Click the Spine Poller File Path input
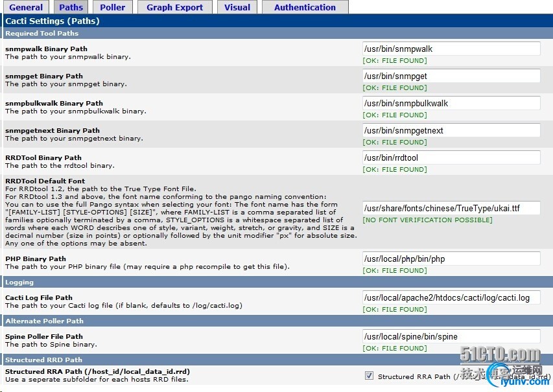This screenshot has width=553, height=392. (x=451, y=336)
